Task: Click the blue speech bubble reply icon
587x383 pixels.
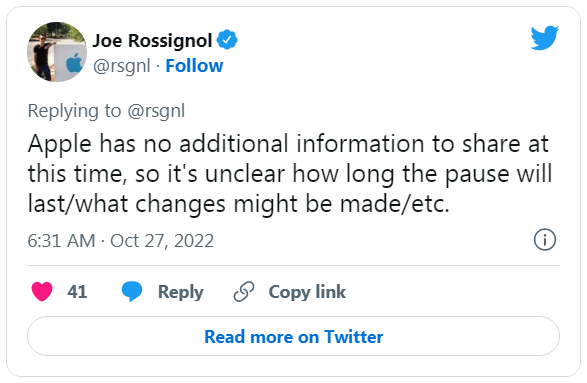Action: click(132, 292)
